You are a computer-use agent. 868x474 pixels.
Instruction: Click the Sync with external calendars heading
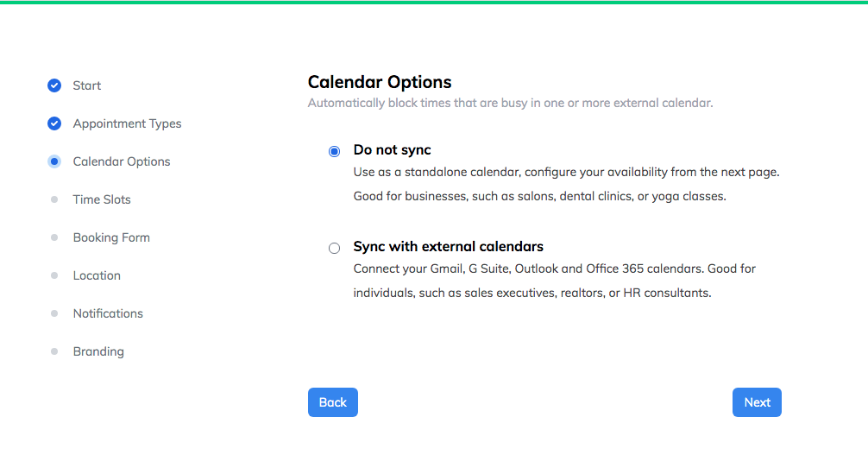449,246
